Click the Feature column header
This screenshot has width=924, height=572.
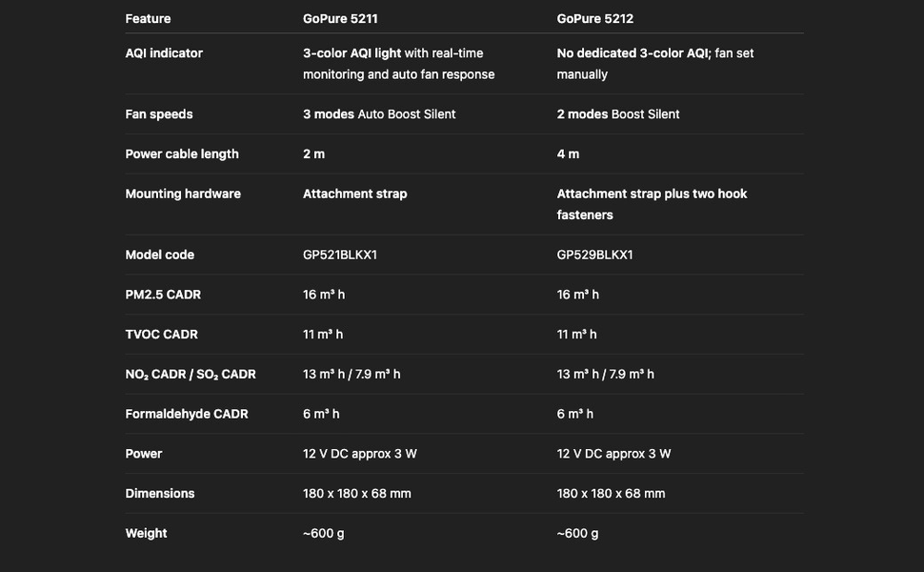click(x=148, y=18)
